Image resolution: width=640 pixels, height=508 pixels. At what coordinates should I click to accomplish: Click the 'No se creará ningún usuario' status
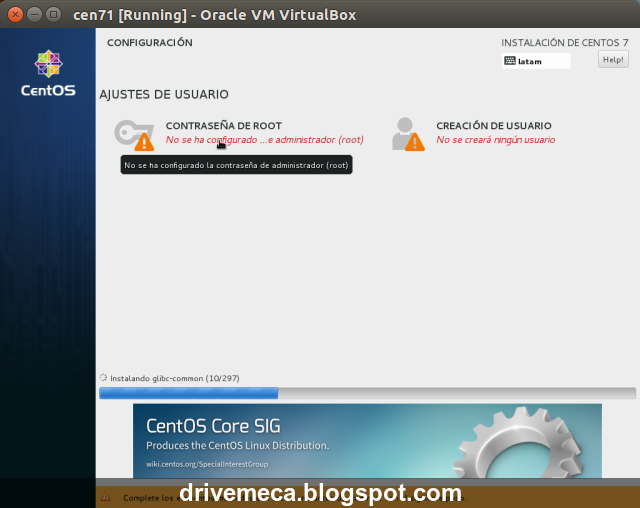[x=496, y=140]
